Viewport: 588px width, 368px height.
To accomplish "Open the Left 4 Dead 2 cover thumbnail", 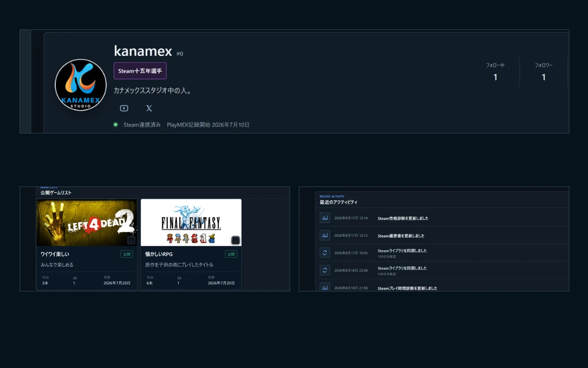I will (87, 222).
